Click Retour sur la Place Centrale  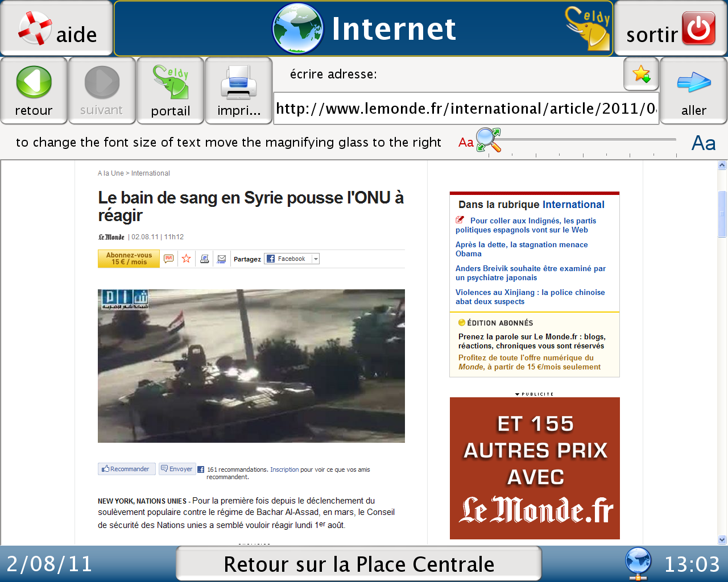pos(359,564)
